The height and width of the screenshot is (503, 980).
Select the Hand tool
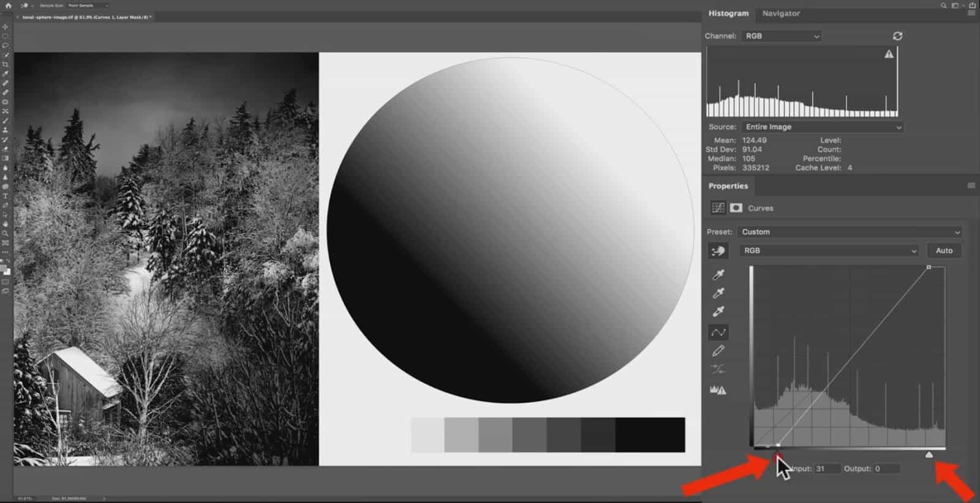point(6,224)
